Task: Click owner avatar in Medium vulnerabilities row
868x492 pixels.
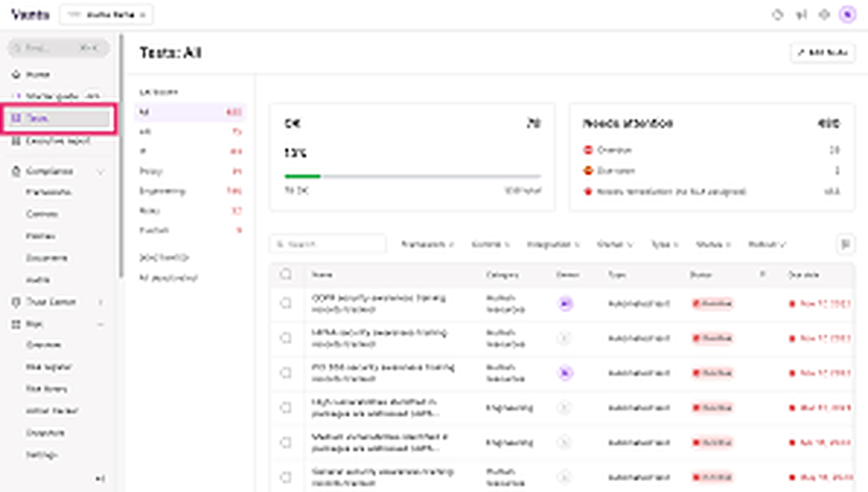Action: [564, 443]
